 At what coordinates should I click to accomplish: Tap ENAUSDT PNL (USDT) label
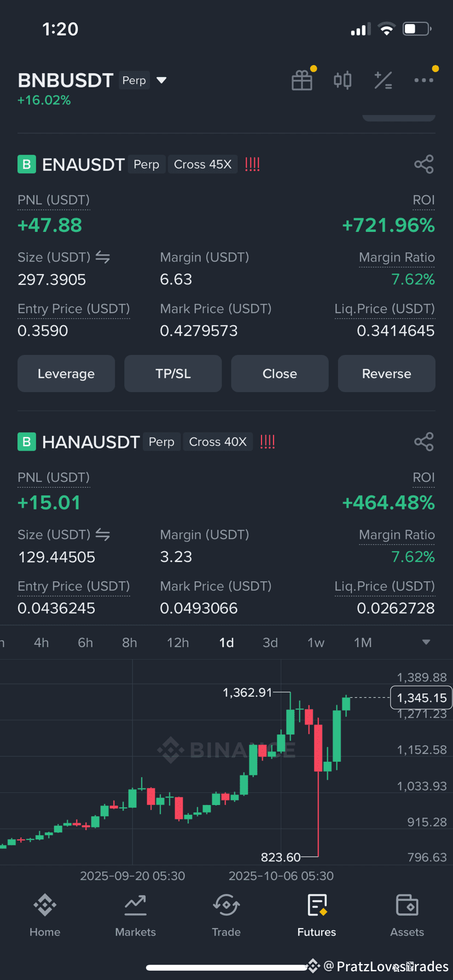pos(54,200)
